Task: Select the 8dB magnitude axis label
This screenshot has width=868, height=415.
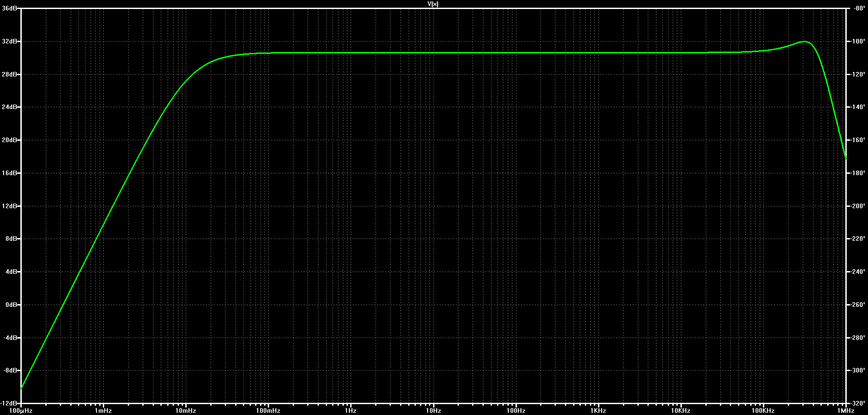Action: (11, 239)
